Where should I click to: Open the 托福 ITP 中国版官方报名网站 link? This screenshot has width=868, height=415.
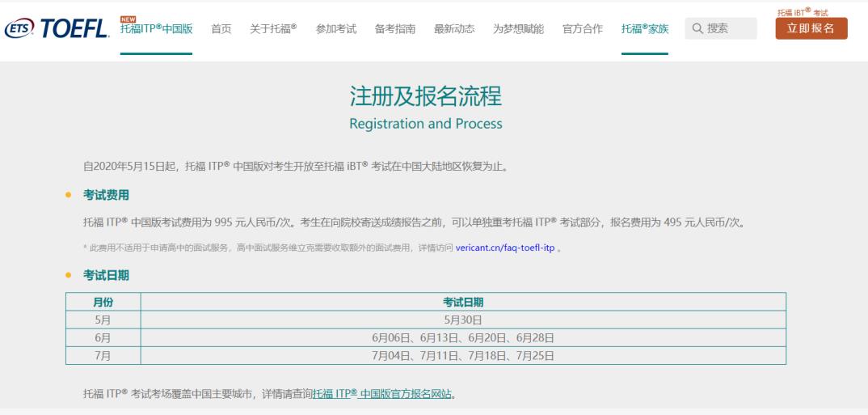click(x=382, y=394)
